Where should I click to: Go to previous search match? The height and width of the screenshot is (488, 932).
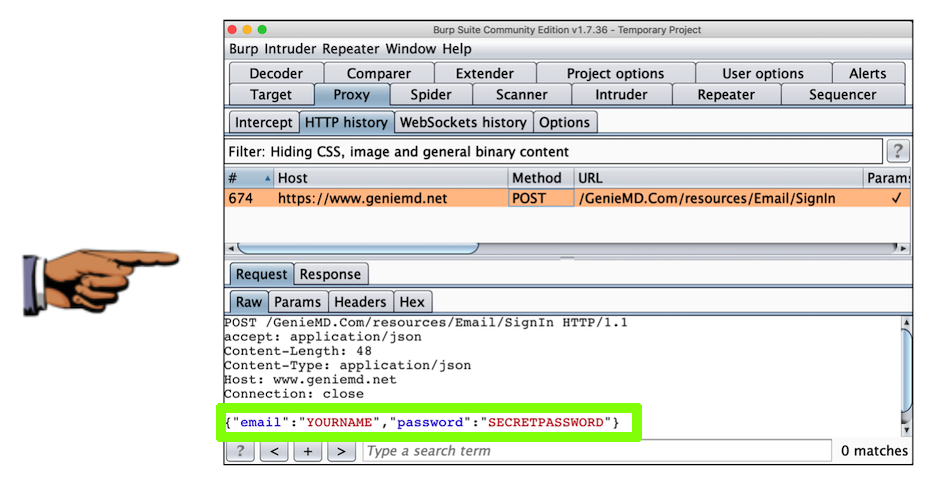coord(274,451)
